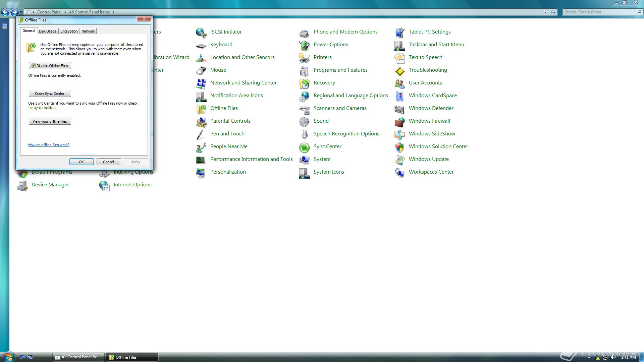Open System Icons control panel link
The image size is (644, 362).
coord(329,172)
